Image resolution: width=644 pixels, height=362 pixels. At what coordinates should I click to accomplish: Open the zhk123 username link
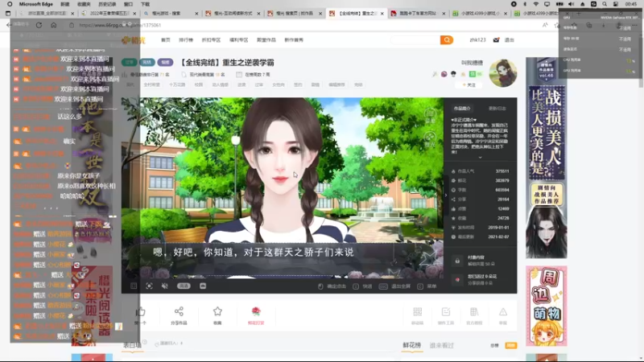(x=477, y=39)
